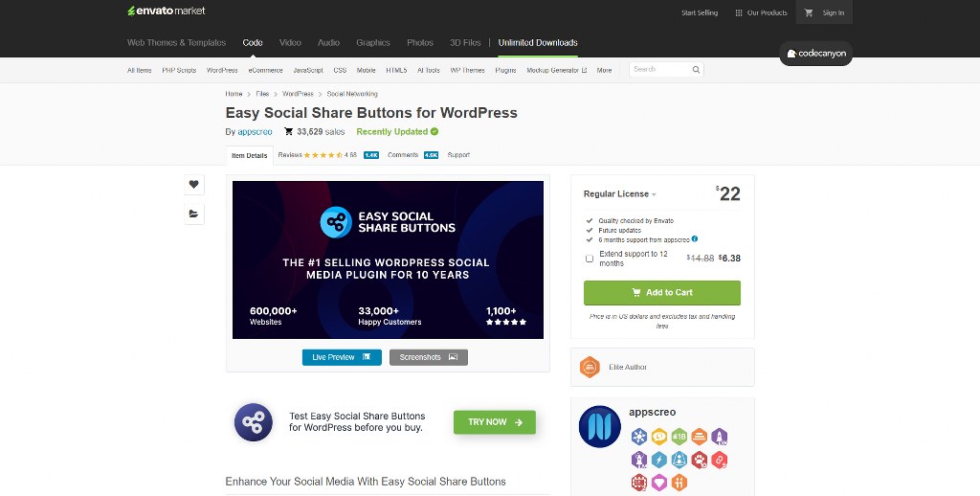The height and width of the screenshot is (496, 980).
Task: Open the 3D Files category menu
Action: pyautogui.click(x=465, y=42)
